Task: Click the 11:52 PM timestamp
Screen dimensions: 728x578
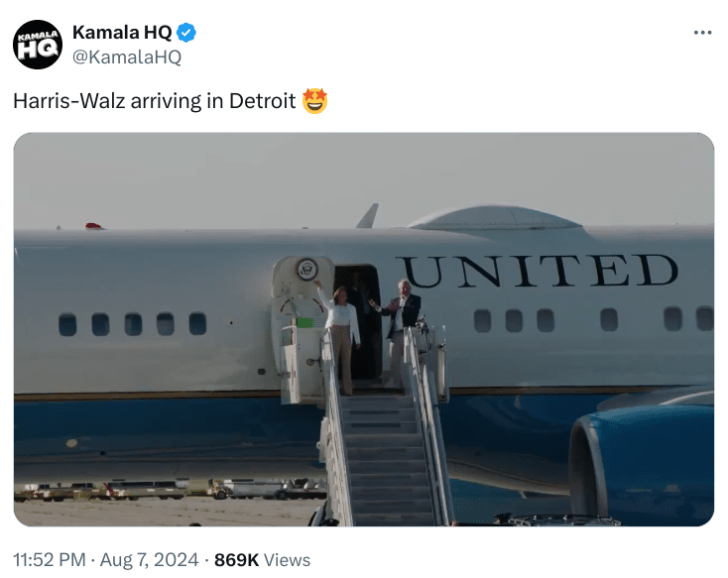Action: click(x=49, y=560)
